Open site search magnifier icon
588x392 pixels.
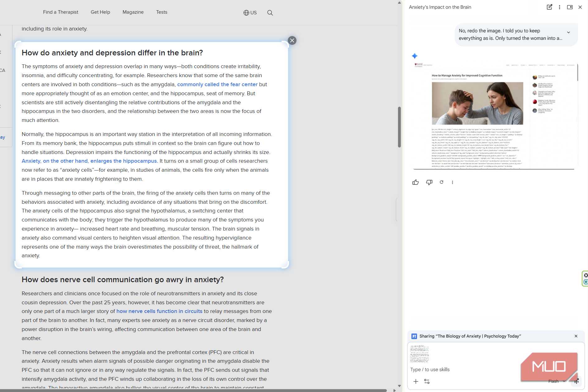[270, 13]
